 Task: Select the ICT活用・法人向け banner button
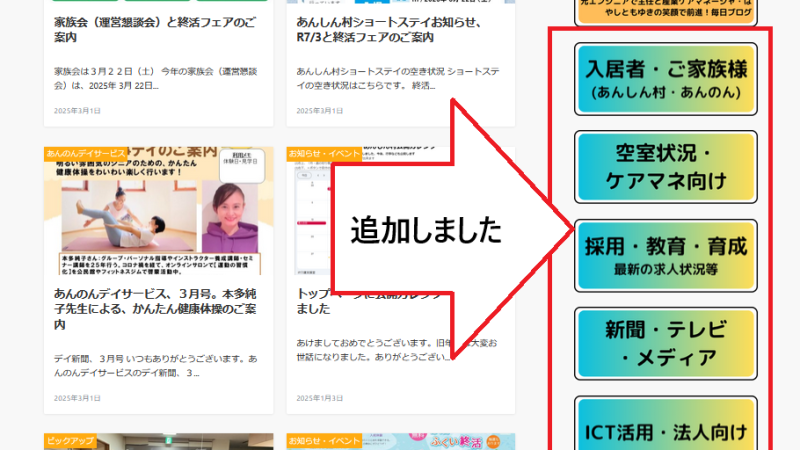(x=666, y=423)
